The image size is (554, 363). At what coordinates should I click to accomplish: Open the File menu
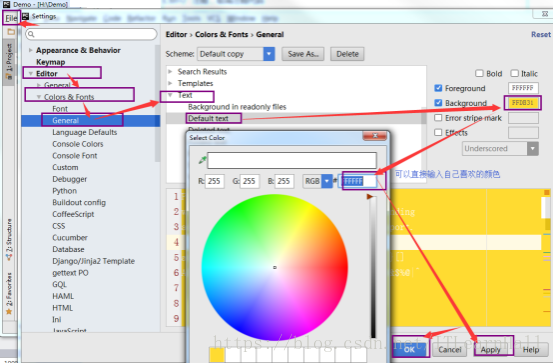click(11, 18)
